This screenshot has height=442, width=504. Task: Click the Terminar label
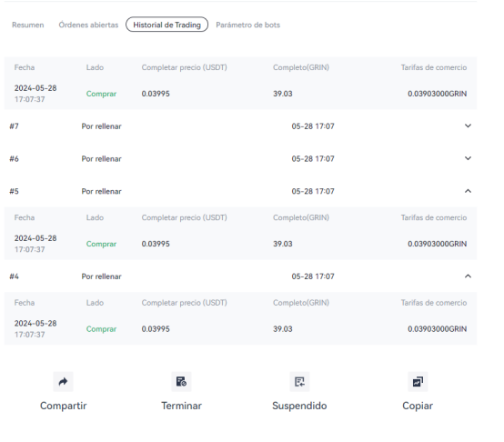pos(182,406)
